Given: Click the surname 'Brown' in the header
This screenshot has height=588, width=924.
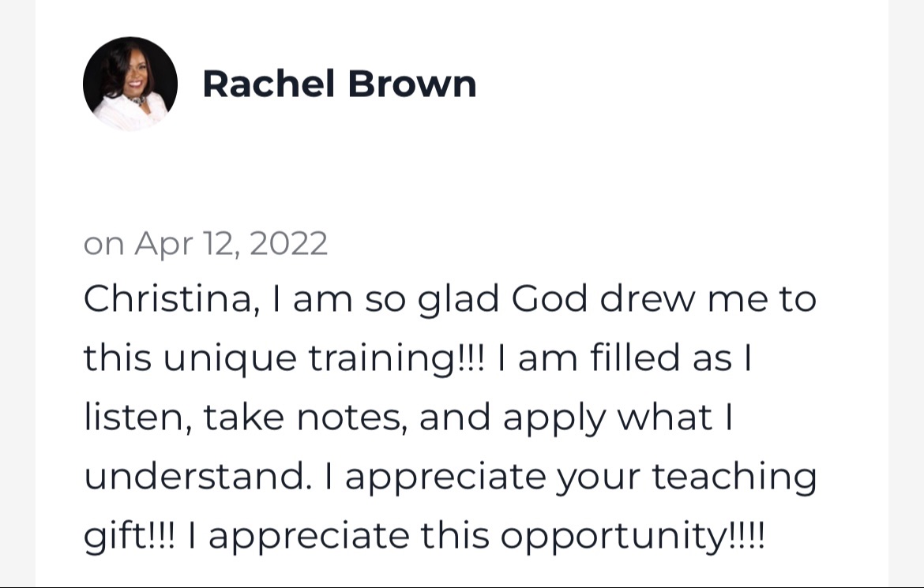Looking at the screenshot, I should click(412, 84).
